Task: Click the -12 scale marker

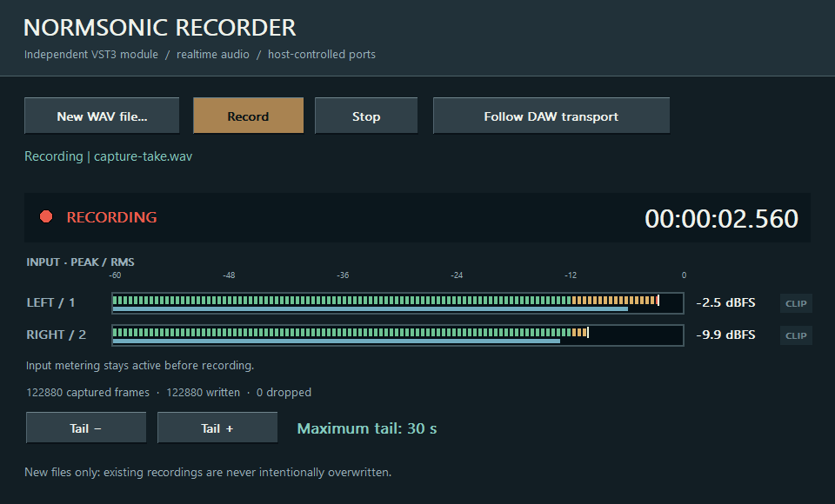Action: (x=571, y=275)
